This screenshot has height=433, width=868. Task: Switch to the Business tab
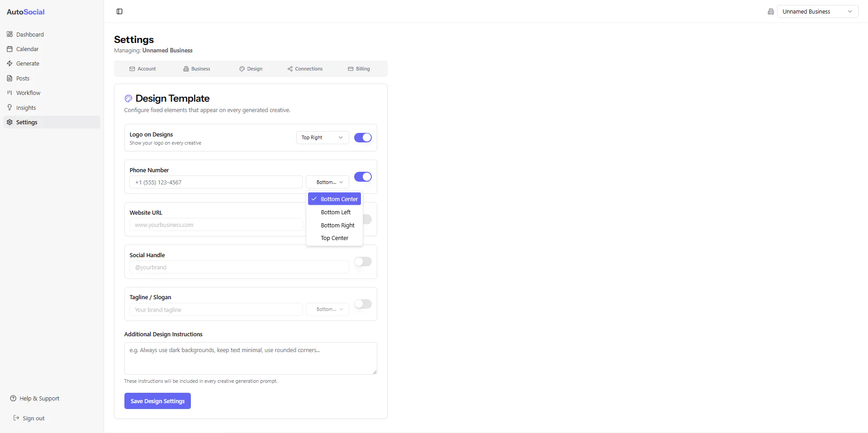click(x=197, y=69)
